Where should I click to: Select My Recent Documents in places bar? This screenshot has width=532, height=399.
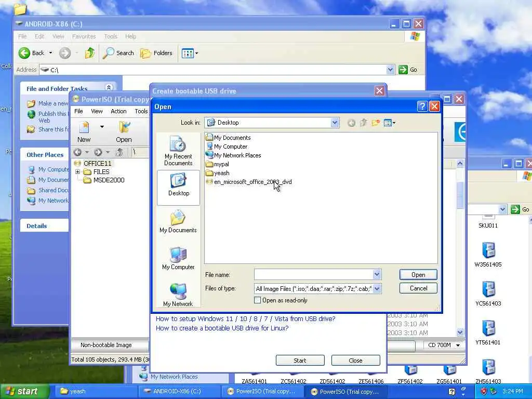pos(178,151)
